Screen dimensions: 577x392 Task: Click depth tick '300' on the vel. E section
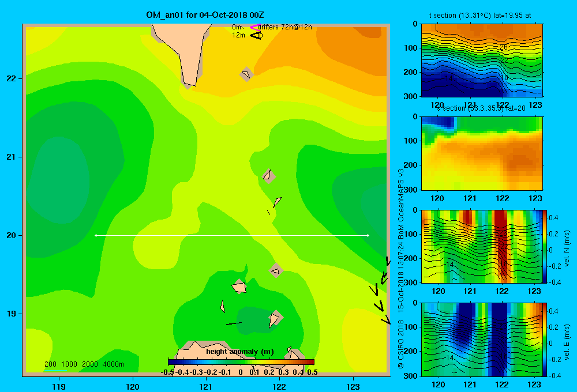coord(411,375)
